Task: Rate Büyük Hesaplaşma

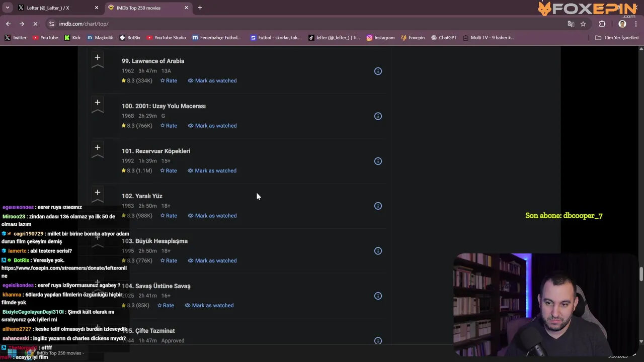Action: click(169, 260)
